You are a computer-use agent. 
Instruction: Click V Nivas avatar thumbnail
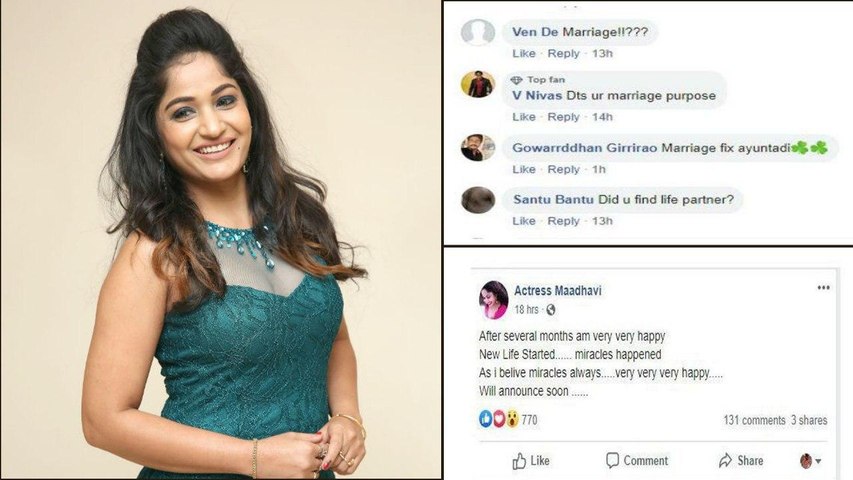tap(478, 85)
